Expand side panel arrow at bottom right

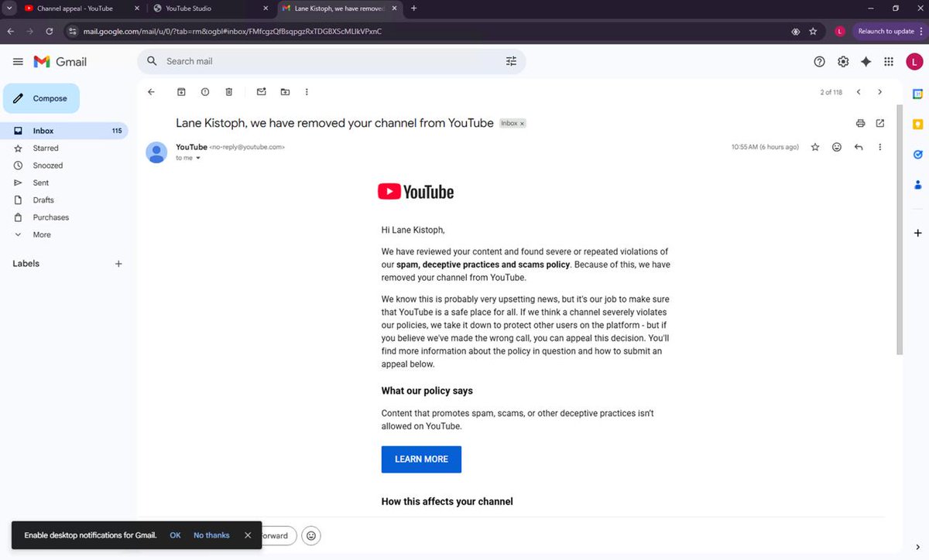click(x=918, y=548)
